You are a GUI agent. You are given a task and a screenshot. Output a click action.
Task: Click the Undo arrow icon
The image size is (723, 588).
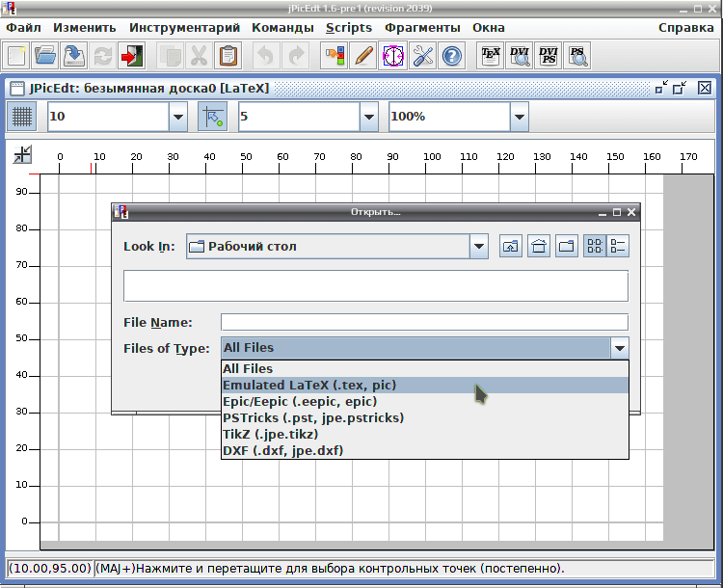[266, 56]
